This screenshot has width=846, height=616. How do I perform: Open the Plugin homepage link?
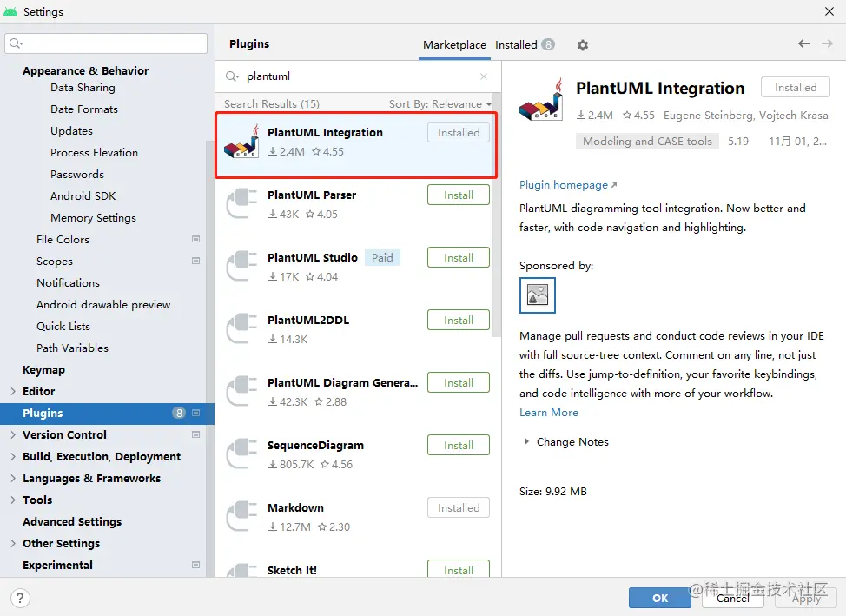point(567,185)
